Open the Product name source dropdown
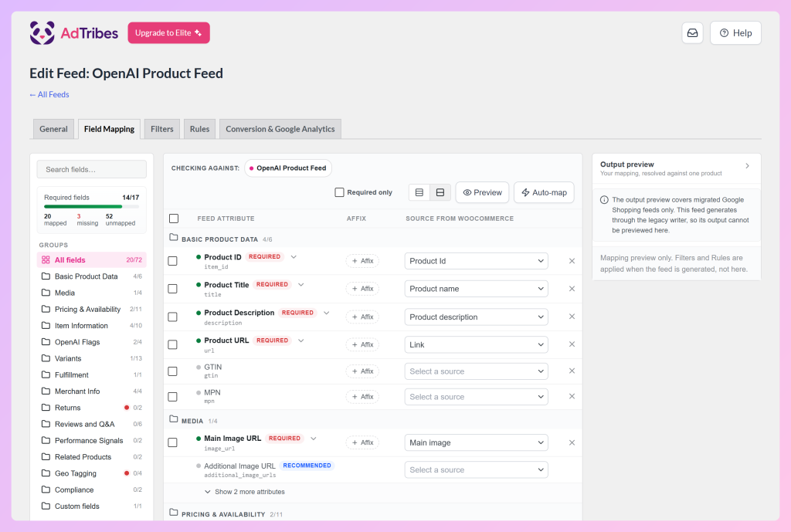 [x=476, y=289]
